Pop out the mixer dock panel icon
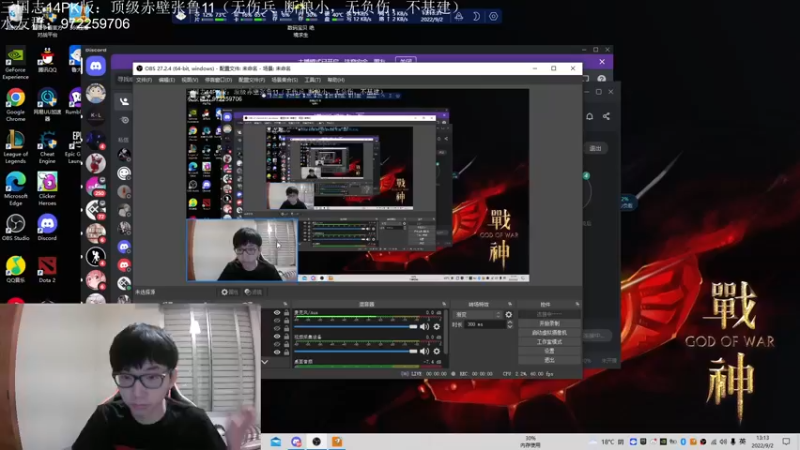This screenshot has width=800, height=450. pyautogui.click(x=444, y=304)
